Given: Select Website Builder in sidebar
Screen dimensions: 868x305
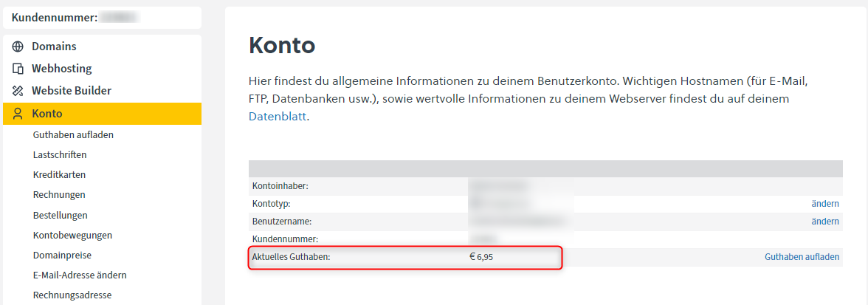Looking at the screenshot, I should click(x=72, y=91).
